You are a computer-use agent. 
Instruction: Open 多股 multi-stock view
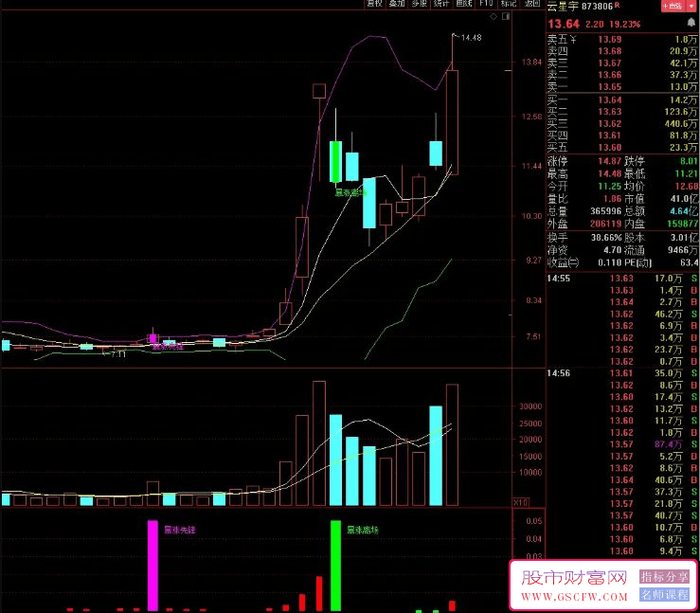(x=419, y=4)
